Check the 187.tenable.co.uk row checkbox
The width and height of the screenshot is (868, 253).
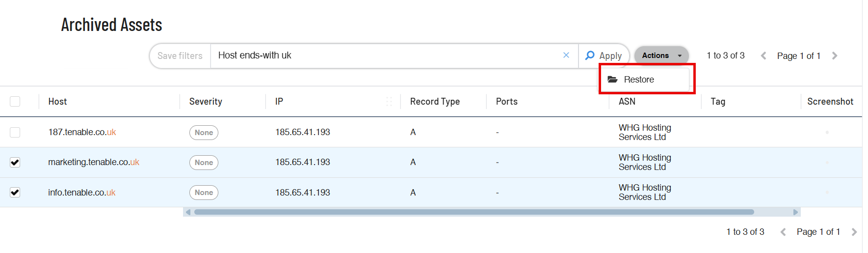(15, 132)
